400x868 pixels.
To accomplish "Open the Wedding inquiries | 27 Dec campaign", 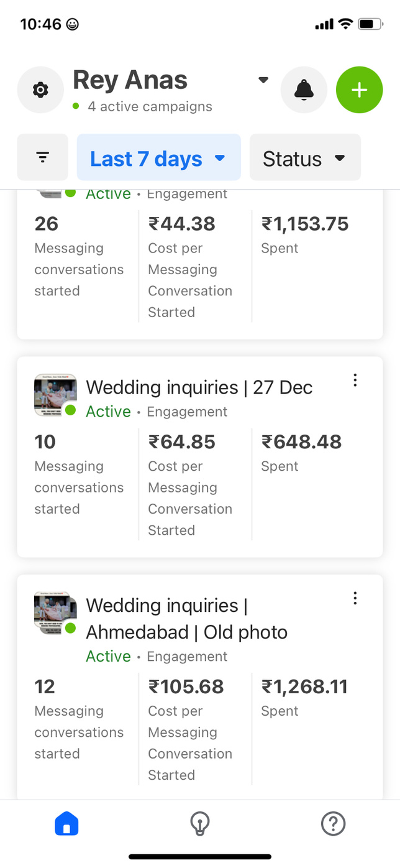I will 199,387.
